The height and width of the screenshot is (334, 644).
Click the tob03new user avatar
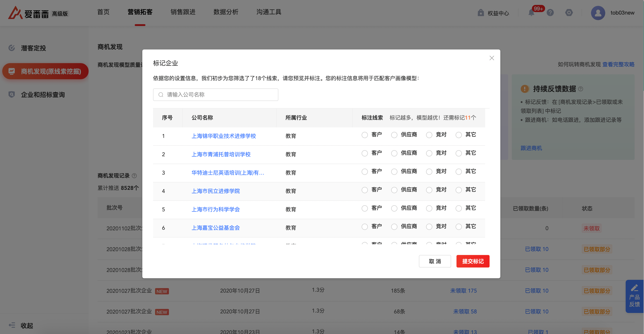coord(598,13)
